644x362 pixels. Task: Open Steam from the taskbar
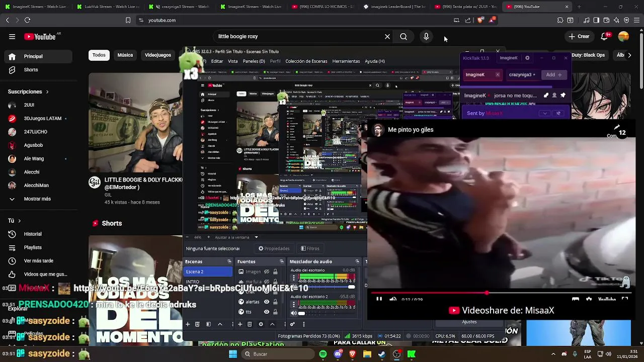[382, 354]
